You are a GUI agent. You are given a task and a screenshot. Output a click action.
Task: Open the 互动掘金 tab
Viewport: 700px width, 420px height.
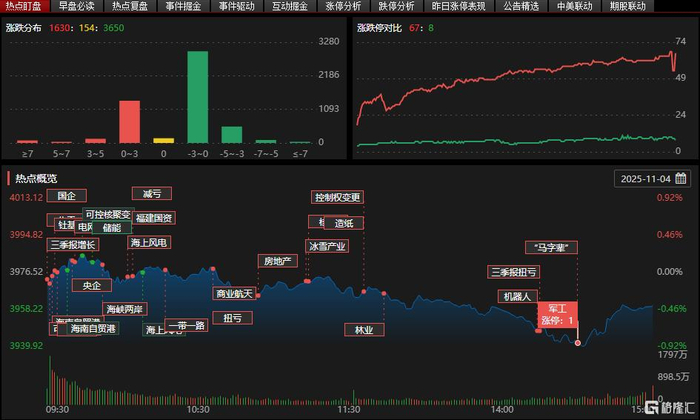(x=290, y=6)
